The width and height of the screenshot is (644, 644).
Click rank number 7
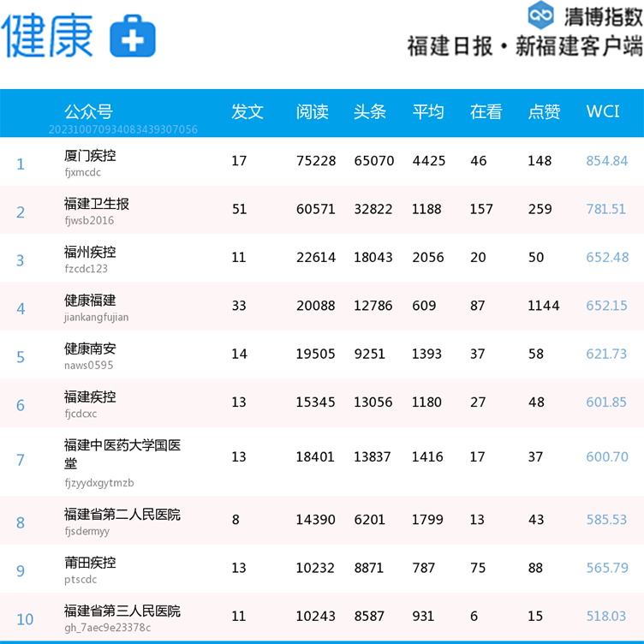(x=21, y=460)
